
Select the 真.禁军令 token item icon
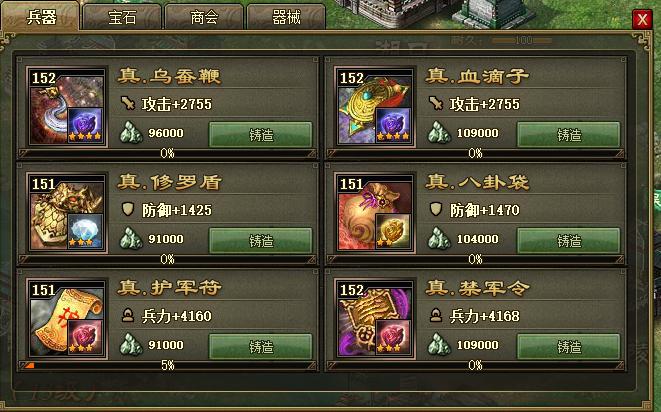(x=375, y=319)
